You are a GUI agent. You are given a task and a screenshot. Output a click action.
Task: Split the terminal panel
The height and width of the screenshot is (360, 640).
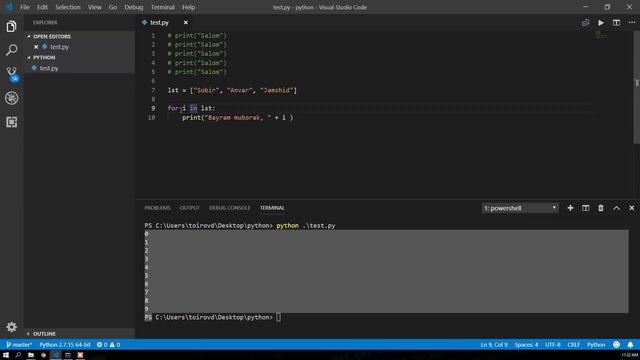point(586,208)
